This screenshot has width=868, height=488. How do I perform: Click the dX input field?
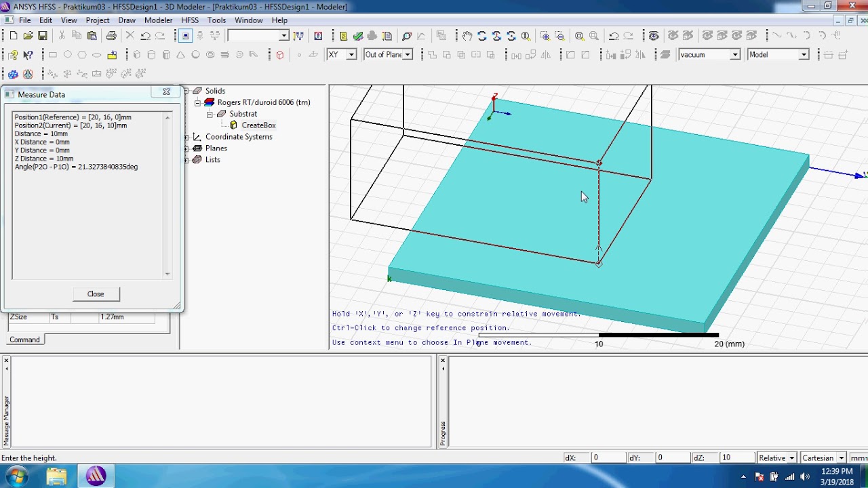pos(608,458)
